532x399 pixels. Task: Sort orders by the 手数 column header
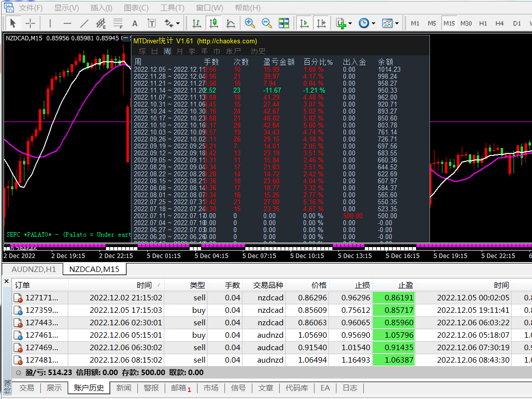click(232, 285)
